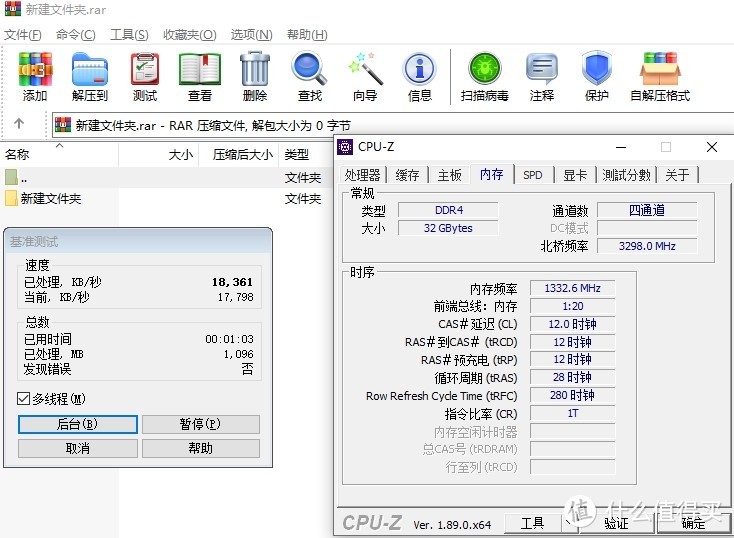Toggle the 多线程(M) checkbox
Viewport: 734px width, 538px height.
(23, 398)
